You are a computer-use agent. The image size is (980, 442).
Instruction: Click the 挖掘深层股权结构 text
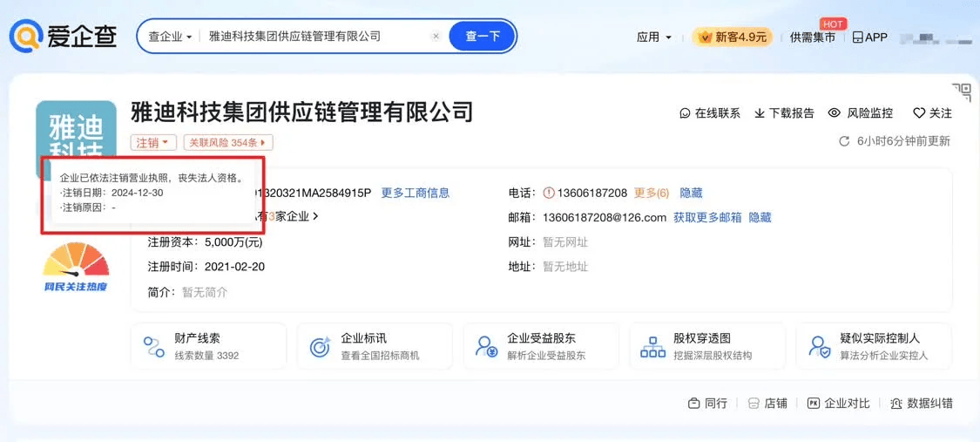713,356
